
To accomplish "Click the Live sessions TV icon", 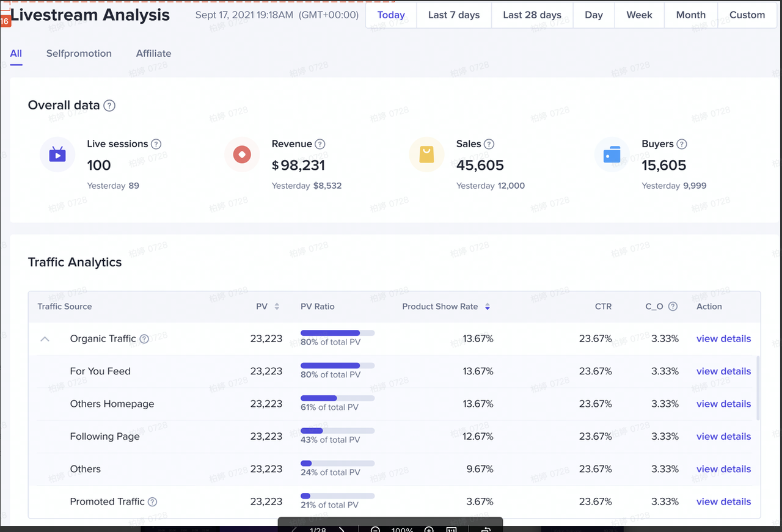I will (57, 154).
